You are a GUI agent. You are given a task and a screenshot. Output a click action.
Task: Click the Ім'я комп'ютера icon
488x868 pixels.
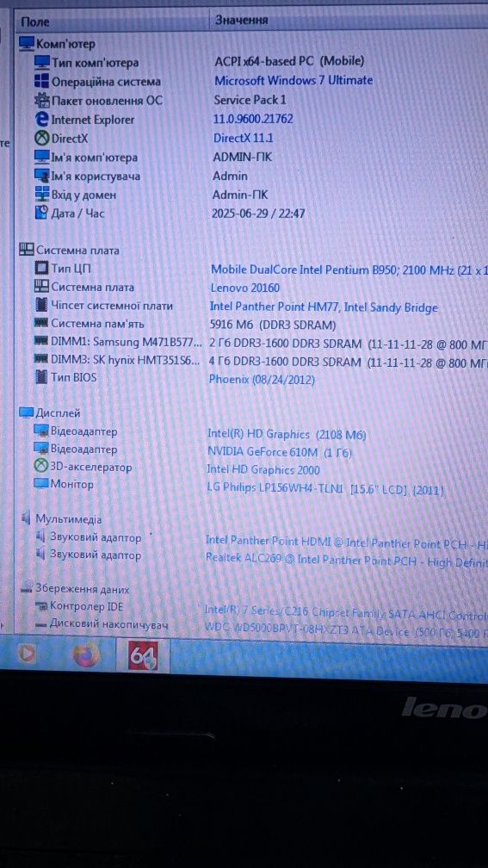coord(42,158)
